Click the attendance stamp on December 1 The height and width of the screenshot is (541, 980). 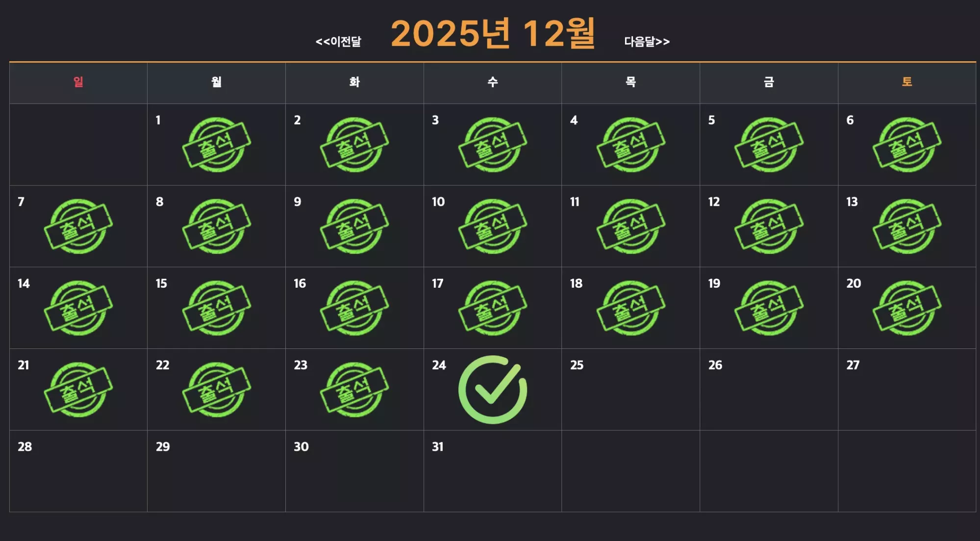point(217,145)
